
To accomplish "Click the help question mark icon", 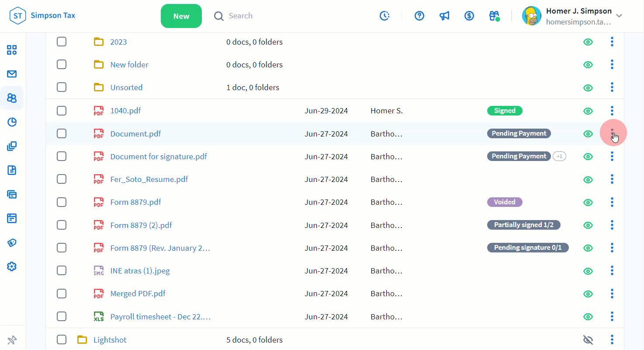I will [419, 16].
